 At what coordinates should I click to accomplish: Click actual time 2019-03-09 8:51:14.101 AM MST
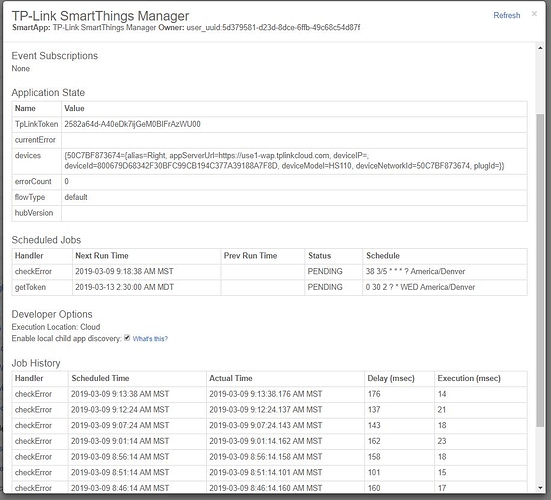(266, 473)
